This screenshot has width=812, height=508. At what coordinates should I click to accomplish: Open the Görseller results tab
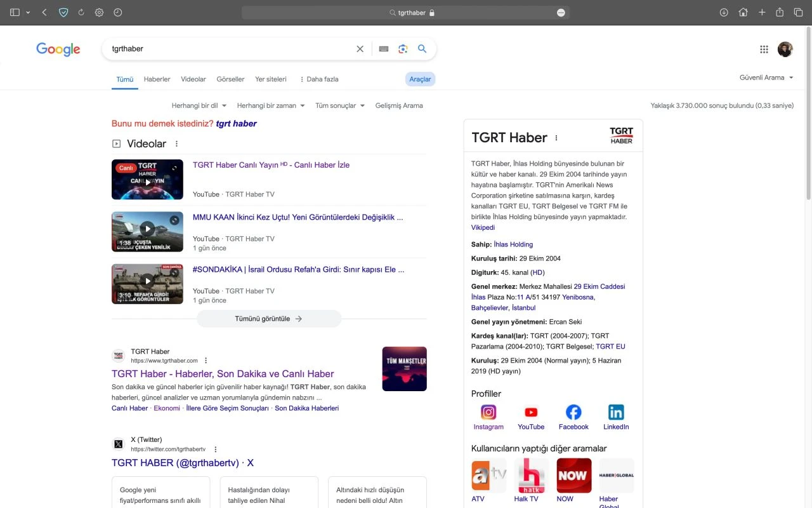[230, 79]
